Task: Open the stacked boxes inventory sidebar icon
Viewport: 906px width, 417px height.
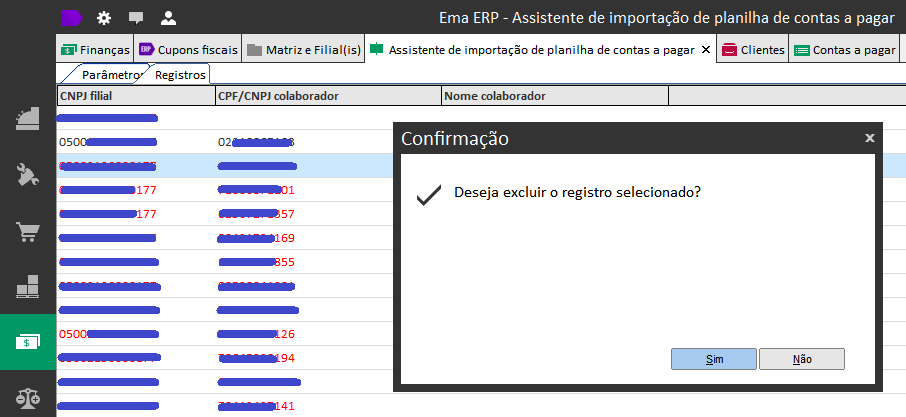Action: pos(28,288)
